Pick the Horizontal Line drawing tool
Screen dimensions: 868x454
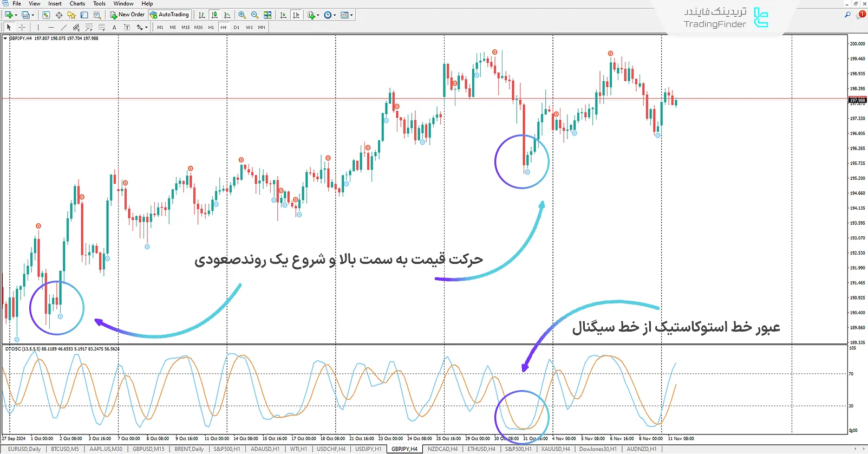[51, 27]
